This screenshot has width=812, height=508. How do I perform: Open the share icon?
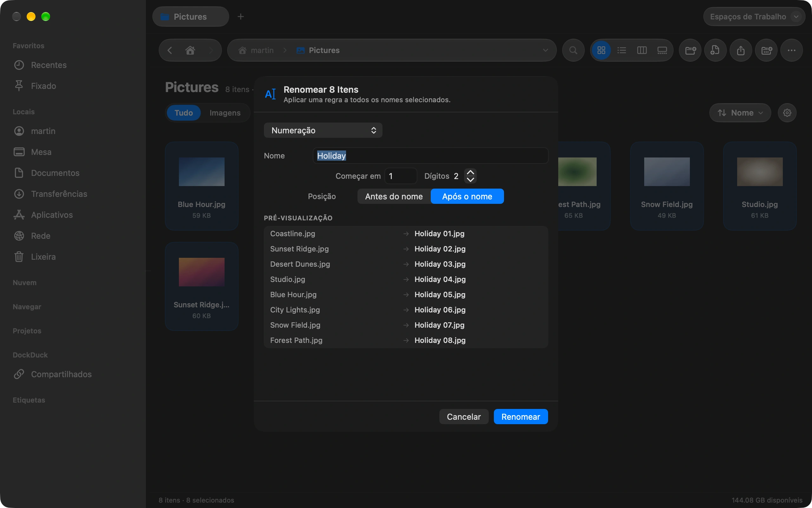click(x=741, y=50)
